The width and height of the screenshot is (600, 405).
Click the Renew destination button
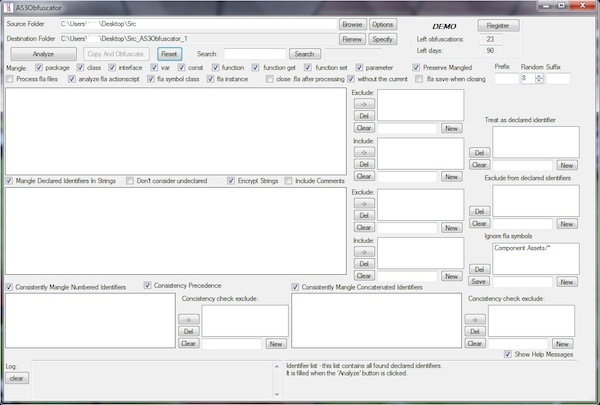352,39
